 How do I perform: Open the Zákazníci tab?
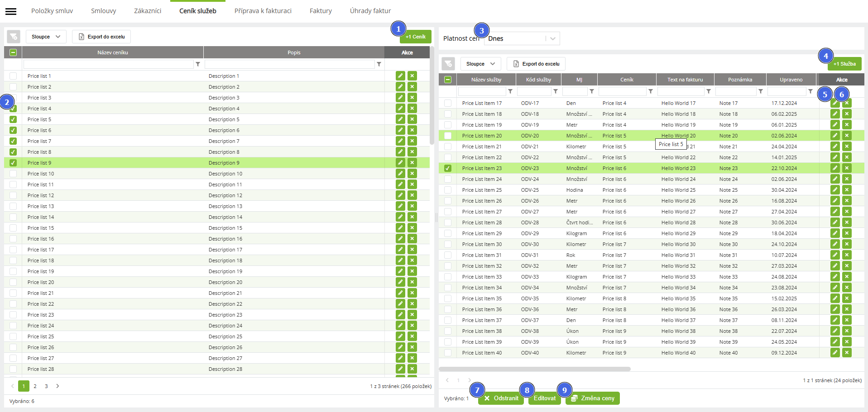click(x=148, y=11)
